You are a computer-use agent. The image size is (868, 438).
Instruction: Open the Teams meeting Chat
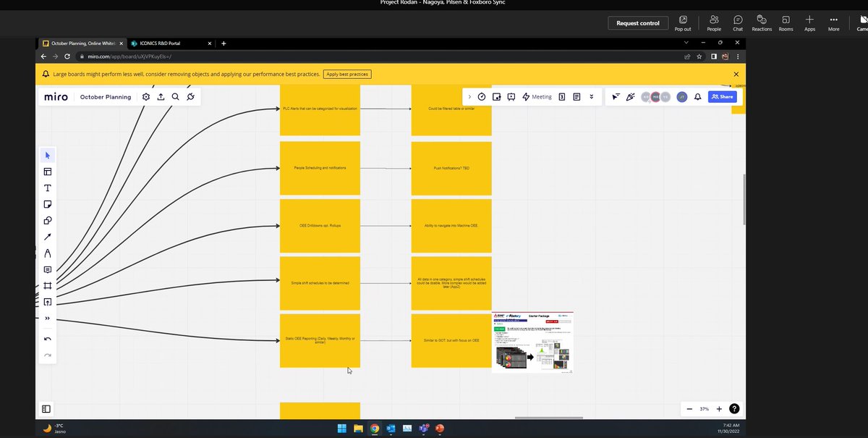(738, 22)
